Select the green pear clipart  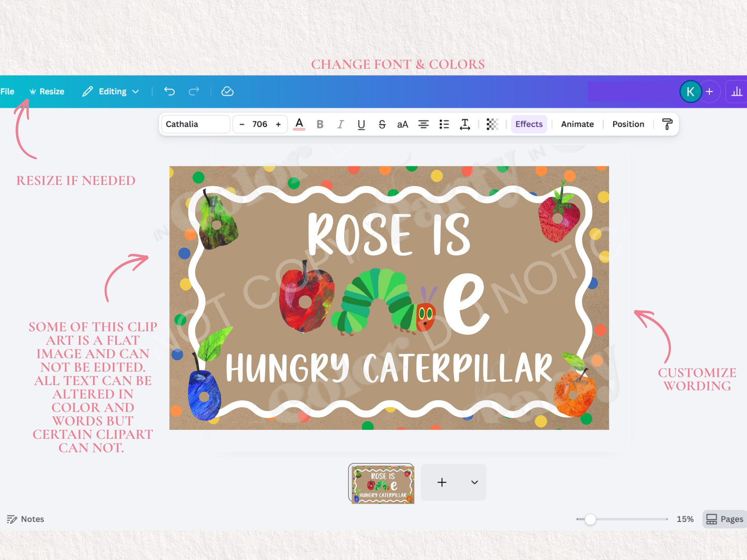(x=218, y=220)
